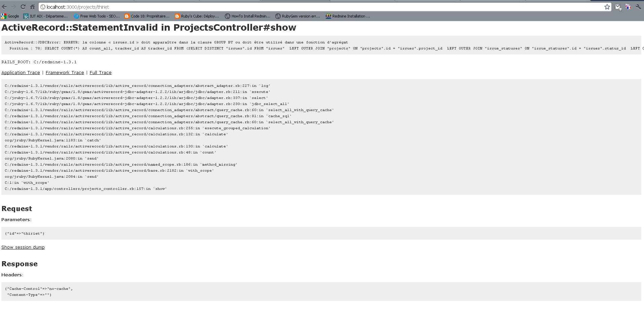Image resolution: width=644 pixels, height=312 pixels.
Task: Go back using the browser back arrow
Action: [4, 7]
